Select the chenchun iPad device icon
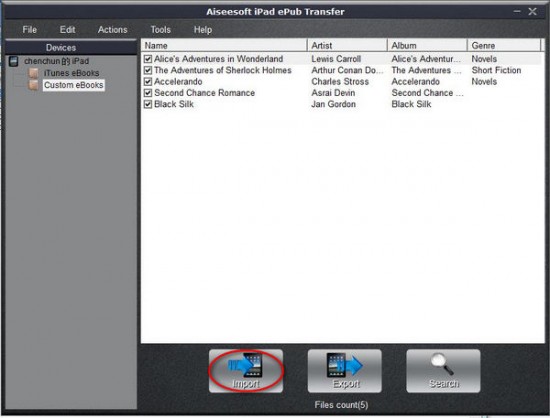This screenshot has width=550, height=418. [13, 61]
